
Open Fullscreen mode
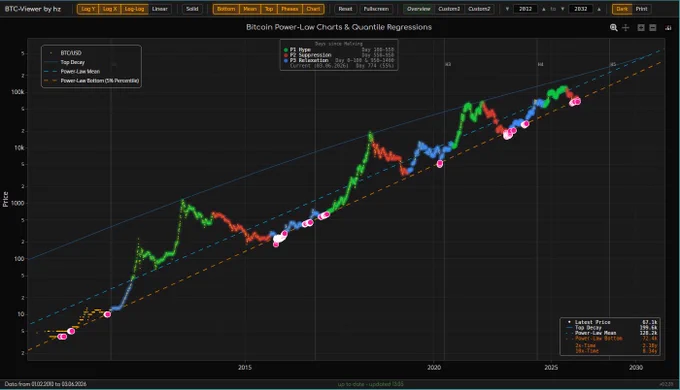tap(376, 9)
